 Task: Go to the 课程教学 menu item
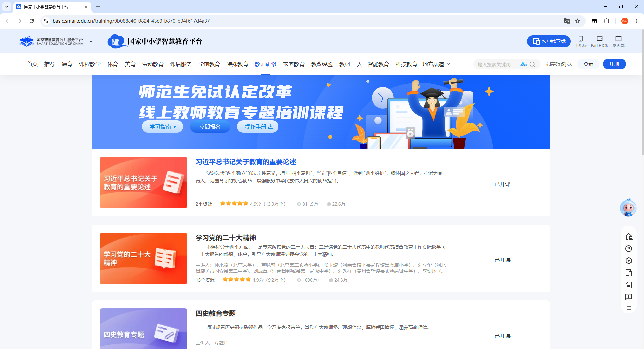90,64
